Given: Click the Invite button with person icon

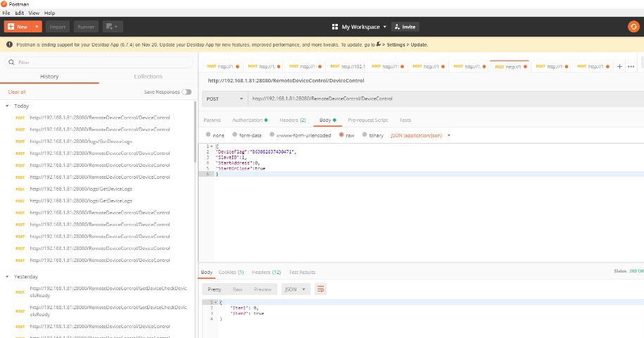Looking at the screenshot, I should pos(405,27).
